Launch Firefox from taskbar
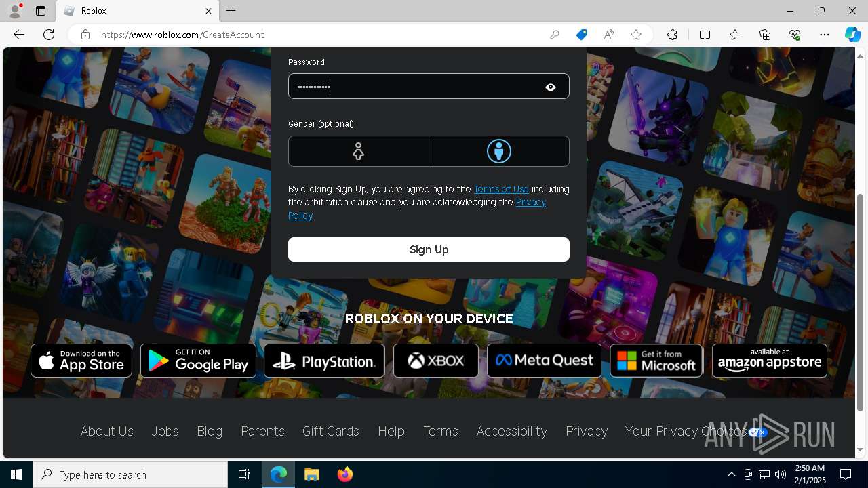Screen dimensions: 868x488 345,474
